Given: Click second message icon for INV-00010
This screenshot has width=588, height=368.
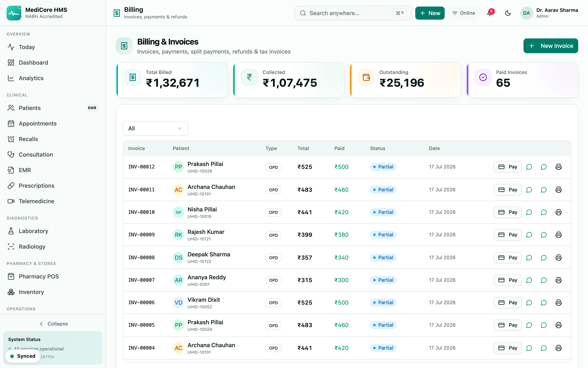Looking at the screenshot, I should (544, 212).
